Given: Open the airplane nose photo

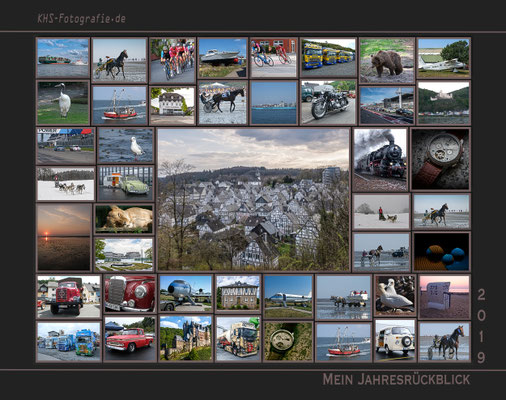Looking at the screenshot, I should point(186,294).
